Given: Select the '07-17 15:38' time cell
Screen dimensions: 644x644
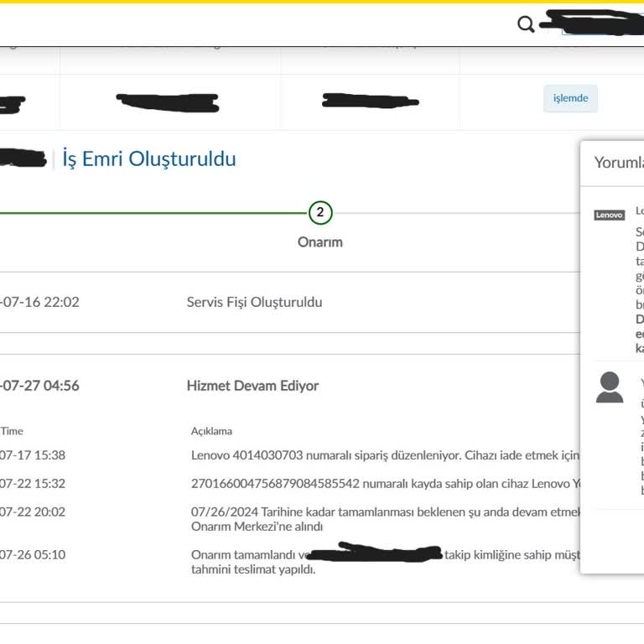Looking at the screenshot, I should [x=33, y=455].
